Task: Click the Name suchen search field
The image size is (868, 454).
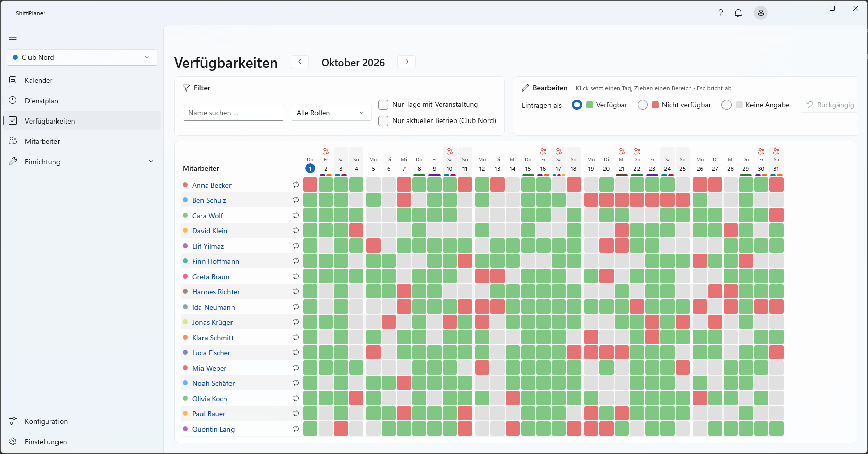Action: pyautogui.click(x=234, y=113)
